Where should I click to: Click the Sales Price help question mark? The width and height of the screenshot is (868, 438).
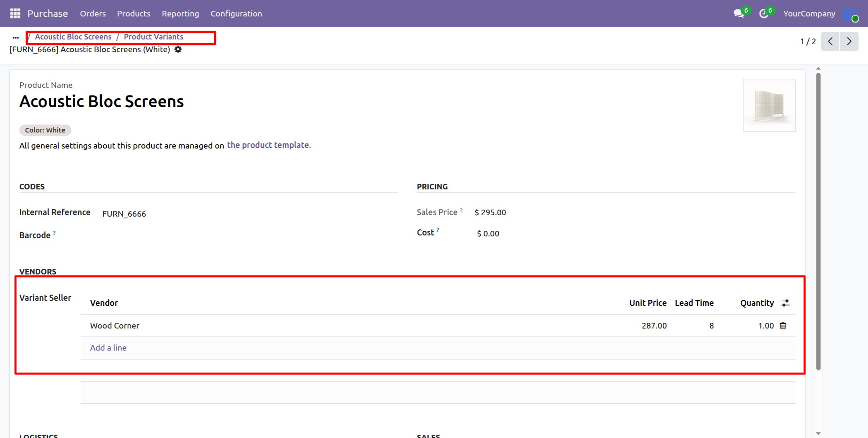pyautogui.click(x=461, y=210)
